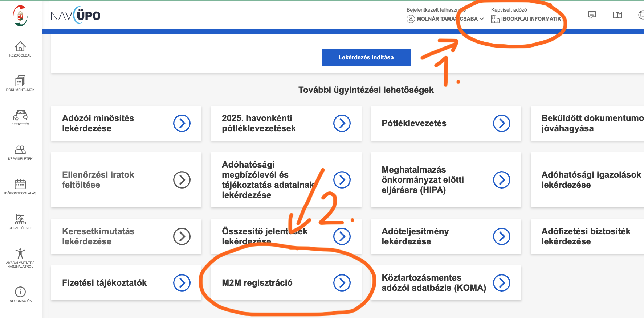Screen dimensions: 644x318
Task: Click the NAV ÜPO logo
Action: [76, 16]
